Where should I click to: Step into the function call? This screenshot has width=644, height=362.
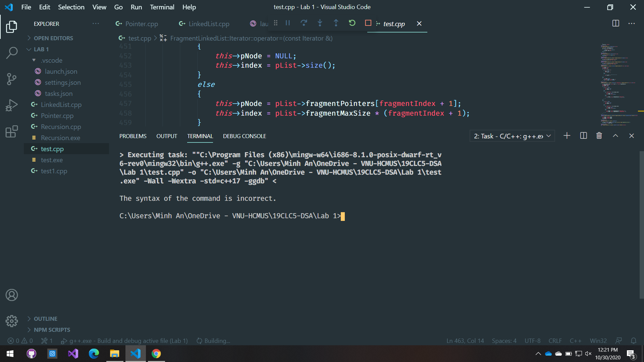pos(320,23)
